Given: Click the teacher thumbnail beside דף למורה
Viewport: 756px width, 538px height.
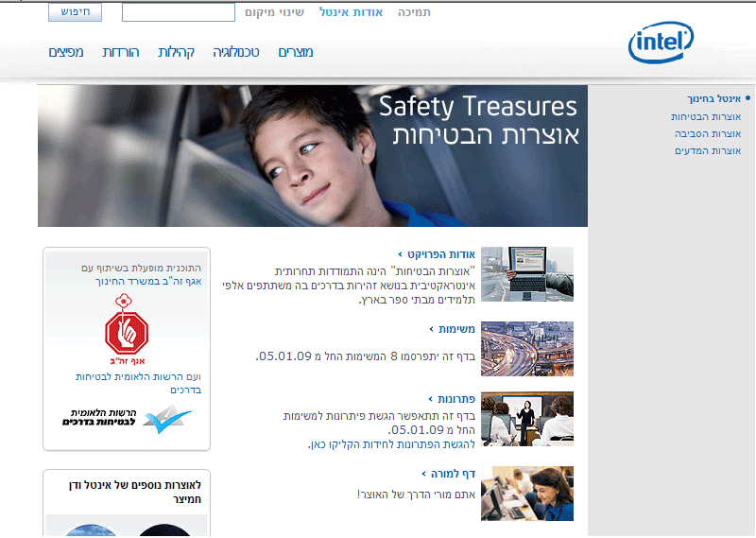Looking at the screenshot, I should pyautogui.click(x=527, y=494).
